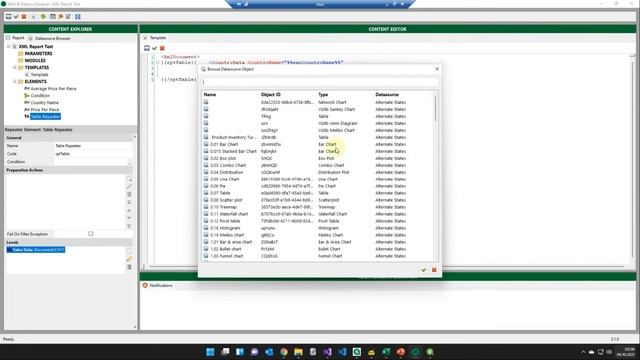This screenshot has height=360, width=640.
Task: Switch to Report tab in Content Explorer
Action: 15,38
